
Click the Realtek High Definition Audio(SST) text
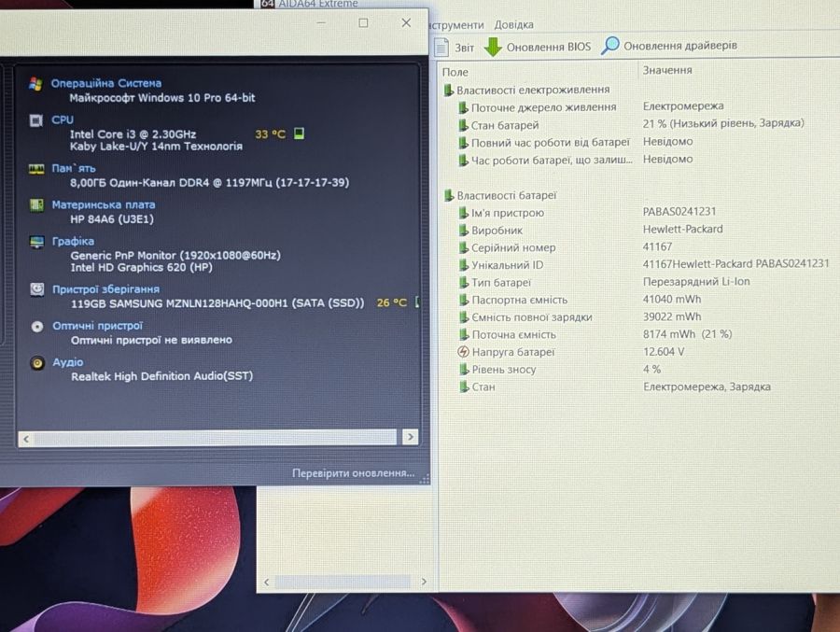pyautogui.click(x=161, y=376)
